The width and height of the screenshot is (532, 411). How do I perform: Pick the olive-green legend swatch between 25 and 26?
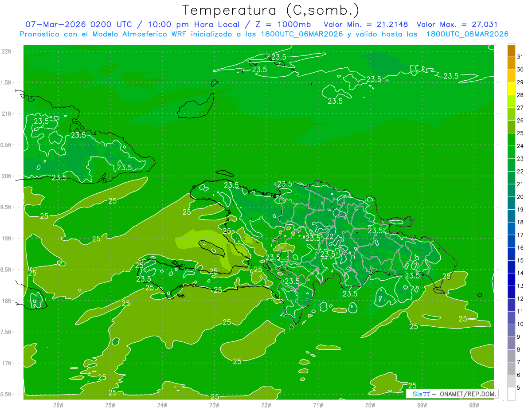(511, 127)
